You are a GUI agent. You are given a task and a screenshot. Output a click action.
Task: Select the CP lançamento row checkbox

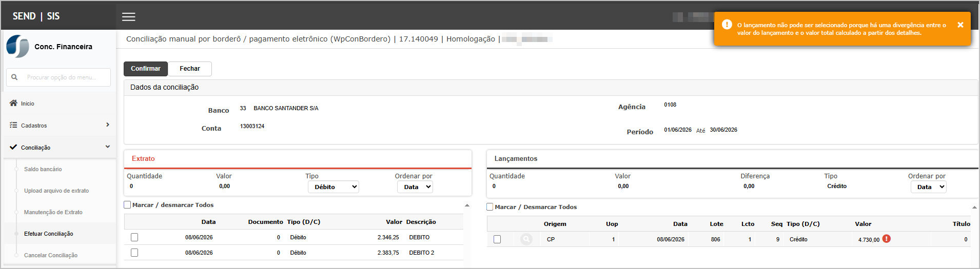tap(497, 239)
